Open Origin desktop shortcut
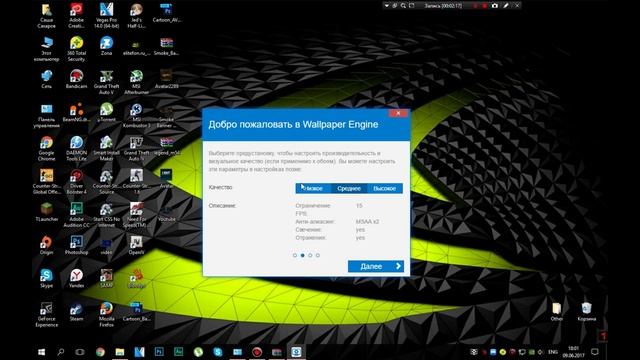640x360 pixels. [47, 245]
